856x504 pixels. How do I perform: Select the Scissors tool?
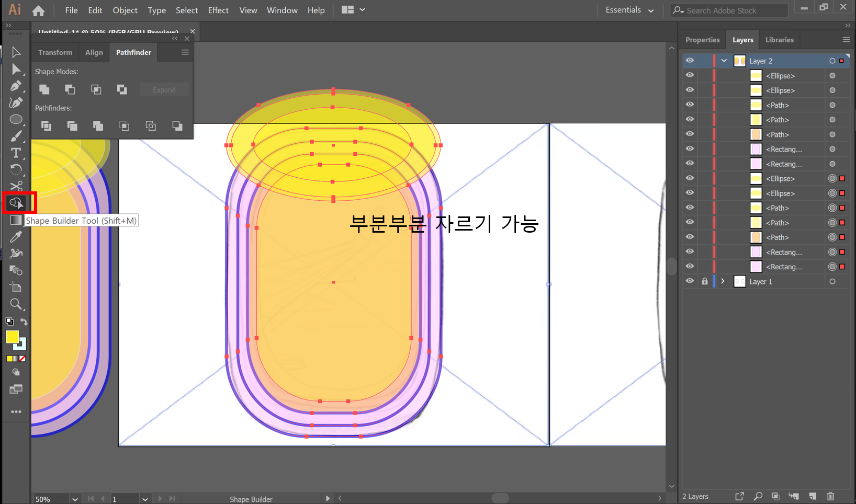tap(16, 186)
